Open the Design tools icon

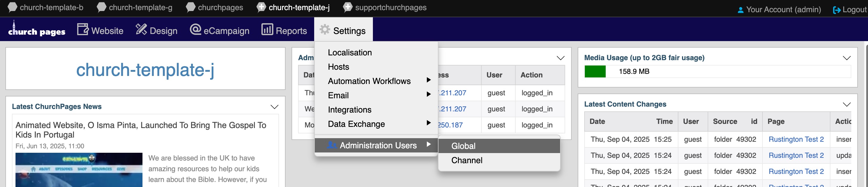(x=141, y=29)
